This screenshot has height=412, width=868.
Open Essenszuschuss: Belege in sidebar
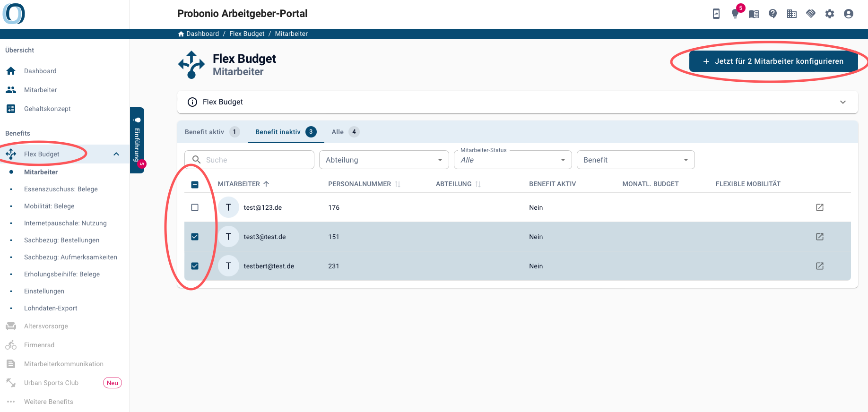pyautogui.click(x=61, y=189)
